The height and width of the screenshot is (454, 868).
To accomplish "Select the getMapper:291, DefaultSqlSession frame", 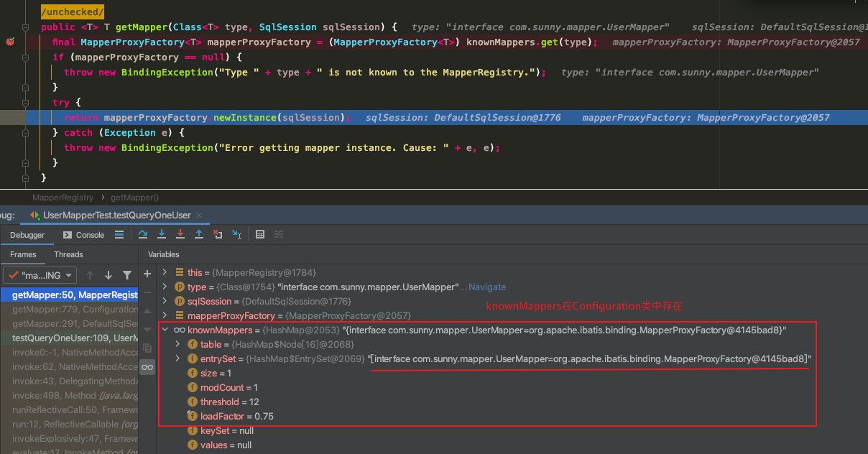I will click(x=69, y=323).
